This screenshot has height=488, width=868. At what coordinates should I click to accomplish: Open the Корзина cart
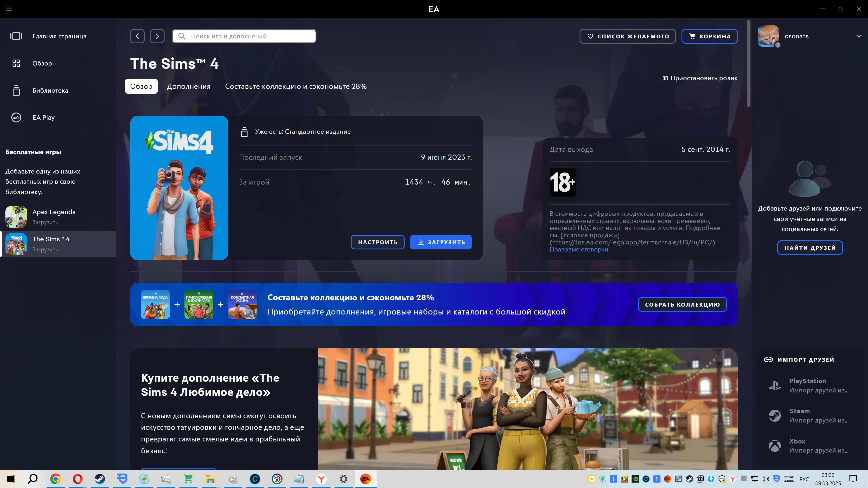(x=710, y=36)
